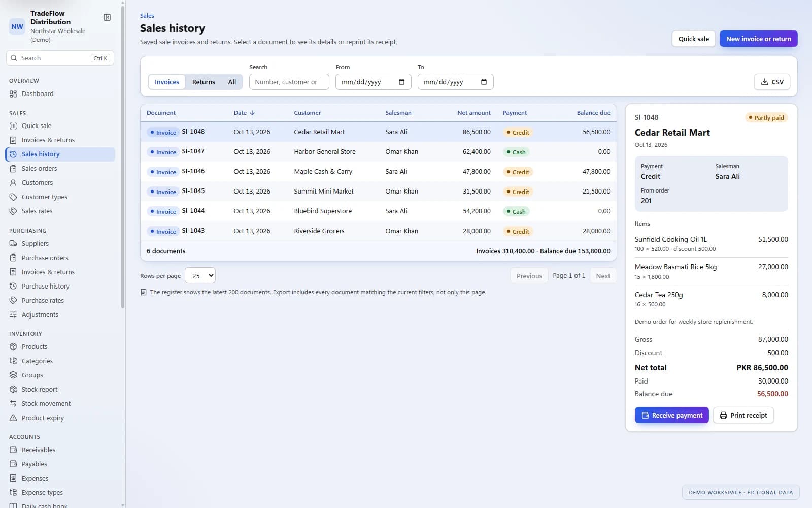Print receipt for SI-1048
Screen dimensions: 812x508
click(x=743, y=415)
